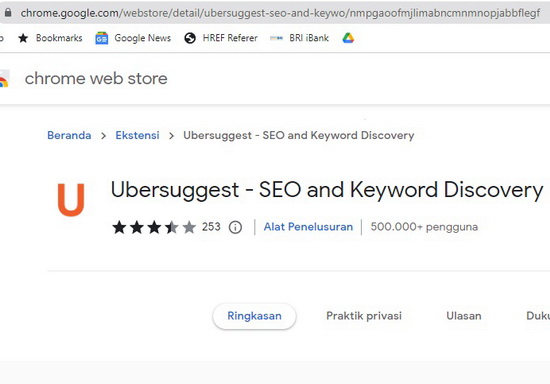Click the first breadcrumb chevron after Beranda
The image size is (550, 384).
point(103,136)
